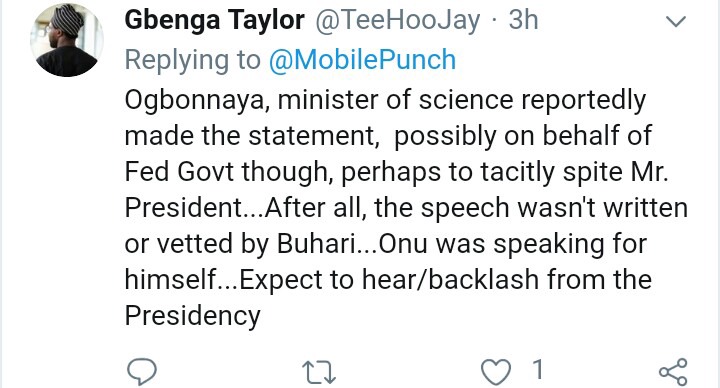This screenshot has height=388, width=720.
Task: Open the @MobilePunch mention link
Action: click(x=362, y=60)
